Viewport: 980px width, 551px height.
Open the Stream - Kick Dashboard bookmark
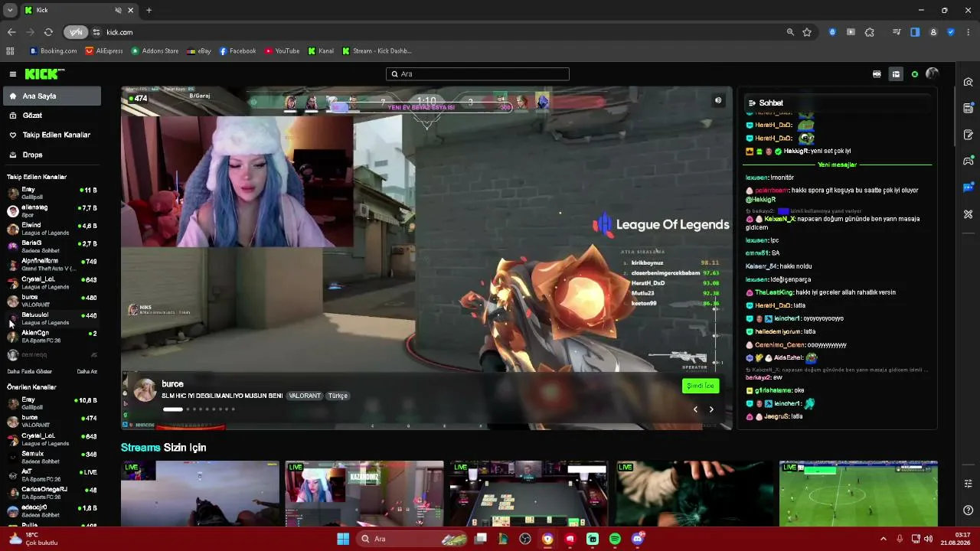pos(377,51)
